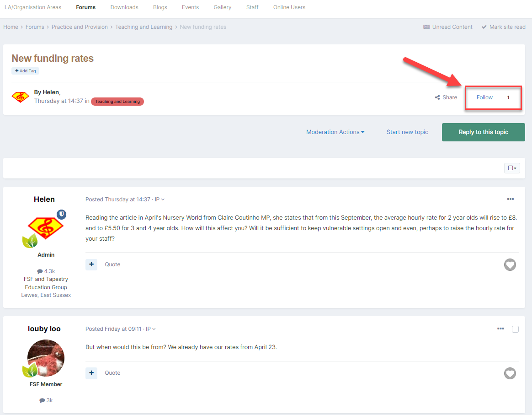The image size is (532, 415).
Task: Click the 'FSF Member' label under louby loo
Action: [x=46, y=384]
